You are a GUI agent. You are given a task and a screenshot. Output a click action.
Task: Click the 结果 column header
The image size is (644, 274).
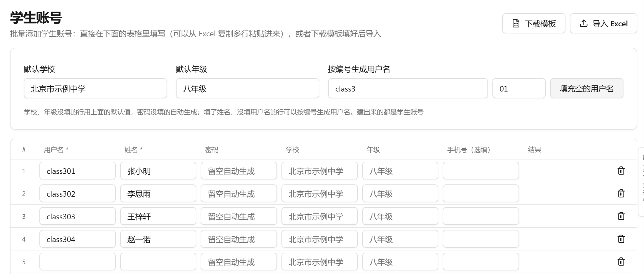pyautogui.click(x=534, y=150)
